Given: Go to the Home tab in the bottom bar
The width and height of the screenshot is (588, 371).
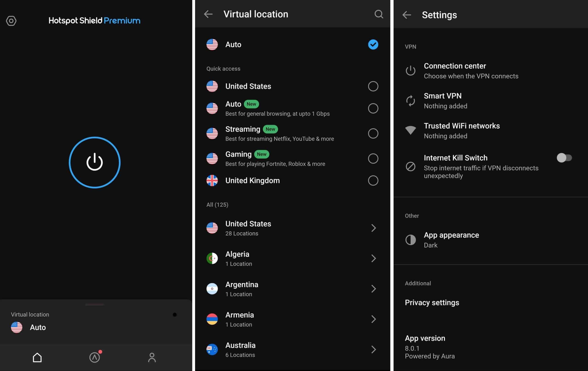Looking at the screenshot, I should click(x=37, y=357).
